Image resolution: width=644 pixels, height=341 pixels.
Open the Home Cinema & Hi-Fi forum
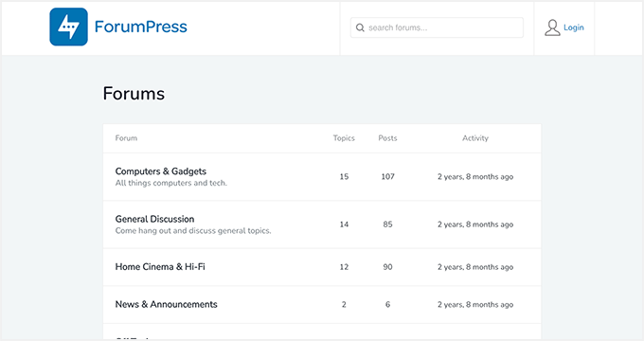point(160,266)
